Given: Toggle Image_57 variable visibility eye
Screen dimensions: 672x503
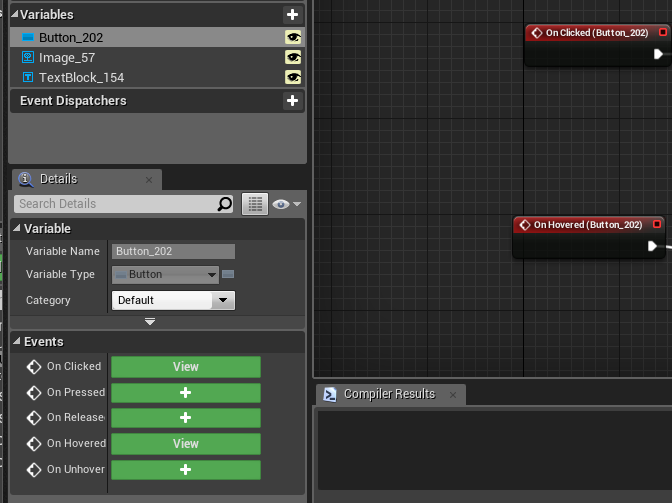Looking at the screenshot, I should (x=293, y=57).
